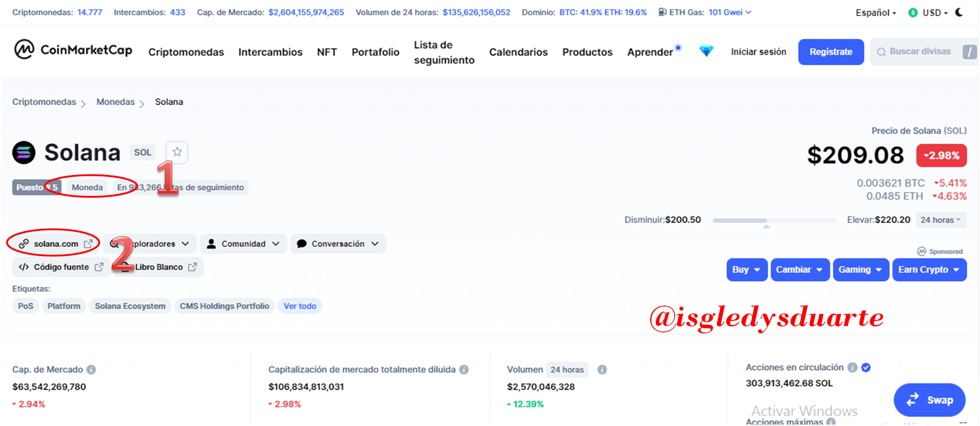Open the Portafolio menu
This screenshot has width=980, height=426.
pyautogui.click(x=375, y=52)
